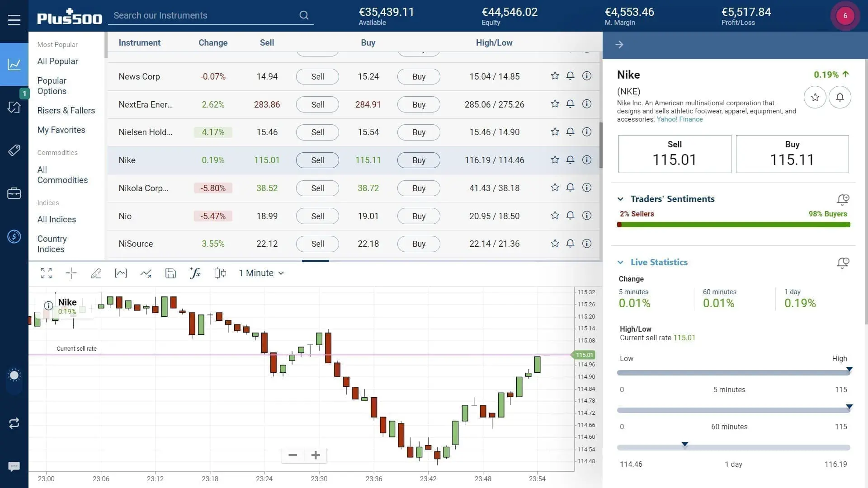The image size is (868, 488).
Task: Set a price alert bell for Nike
Action: (570, 160)
